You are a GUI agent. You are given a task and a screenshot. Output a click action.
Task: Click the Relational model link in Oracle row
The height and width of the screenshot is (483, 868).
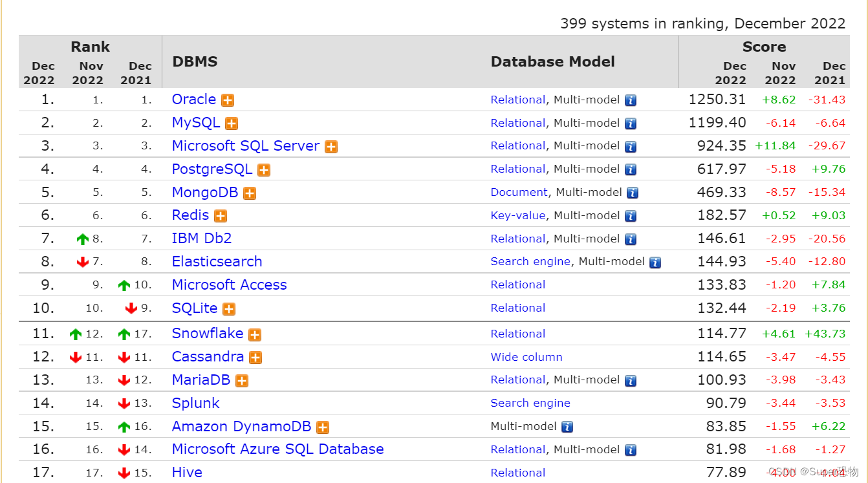518,100
